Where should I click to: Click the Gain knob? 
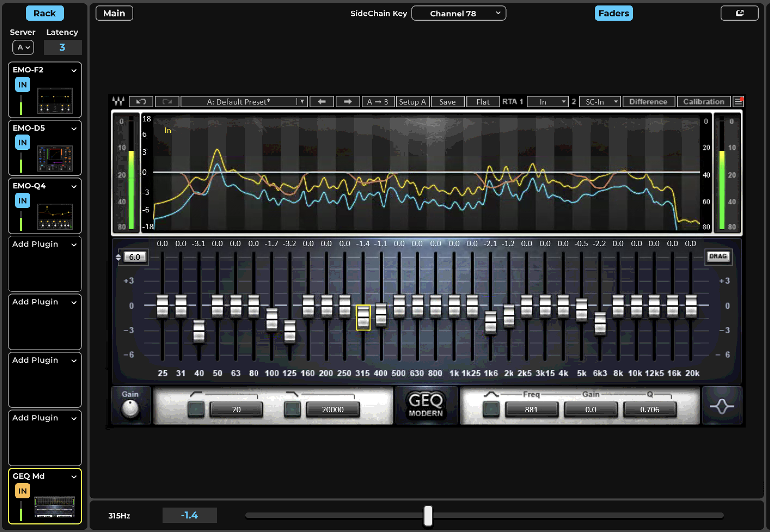(x=130, y=409)
